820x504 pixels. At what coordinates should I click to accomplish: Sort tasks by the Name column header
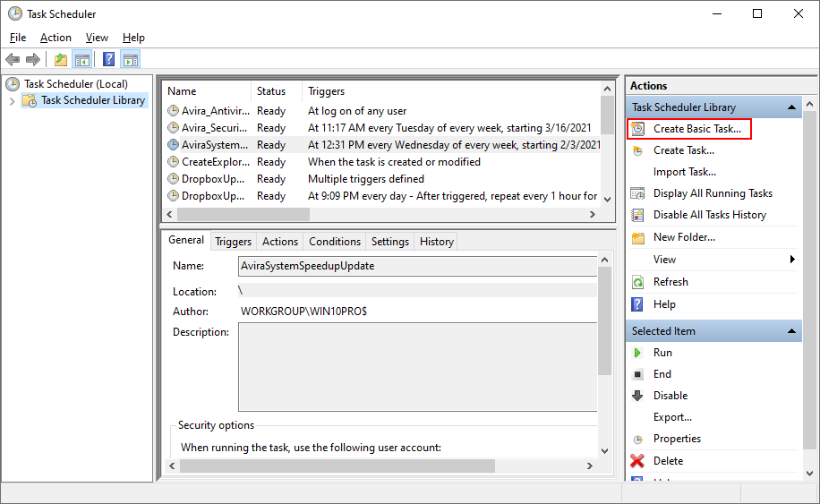pos(207,91)
